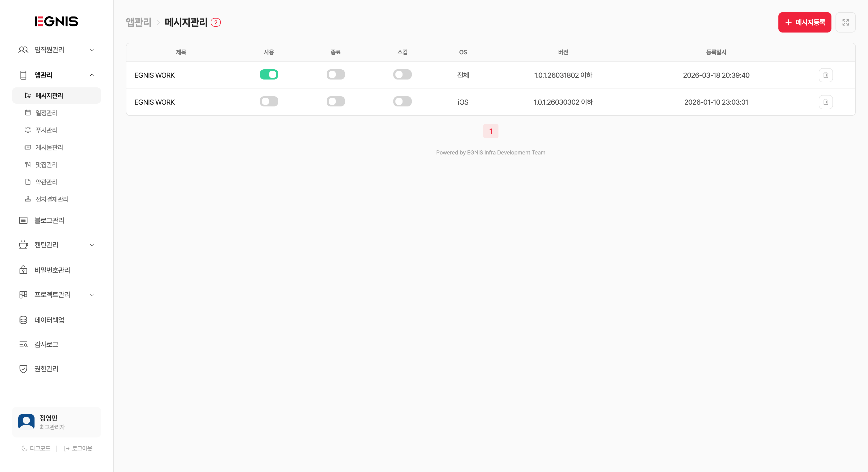Go to page 1 in pagination
This screenshot has width=868, height=472.
coord(491,131)
